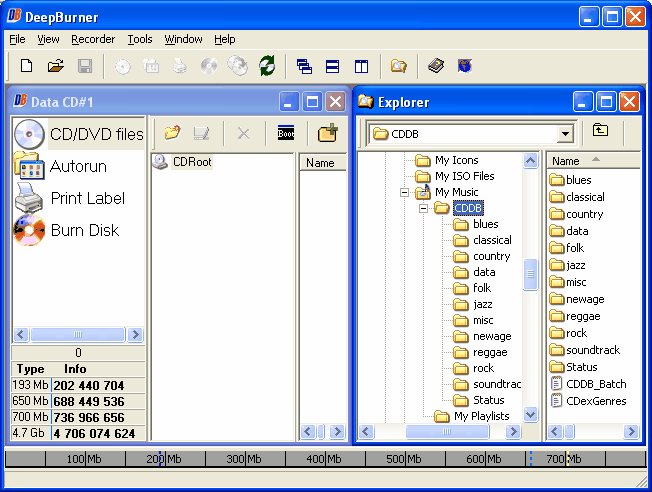Open a project with the open folder toolbar icon
This screenshot has height=492, width=652.
[x=56, y=66]
